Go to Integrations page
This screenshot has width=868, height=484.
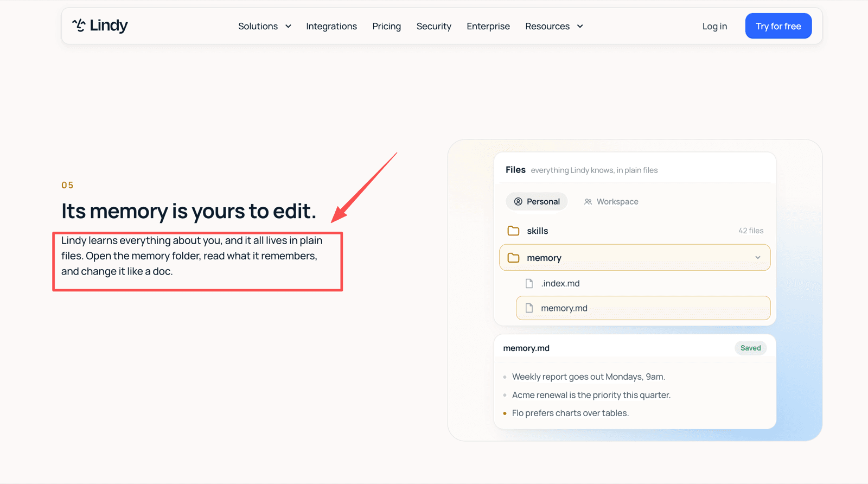pos(331,26)
